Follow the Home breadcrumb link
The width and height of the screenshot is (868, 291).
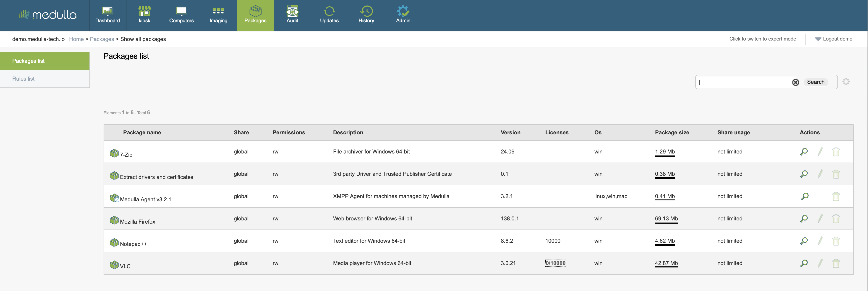(x=76, y=39)
